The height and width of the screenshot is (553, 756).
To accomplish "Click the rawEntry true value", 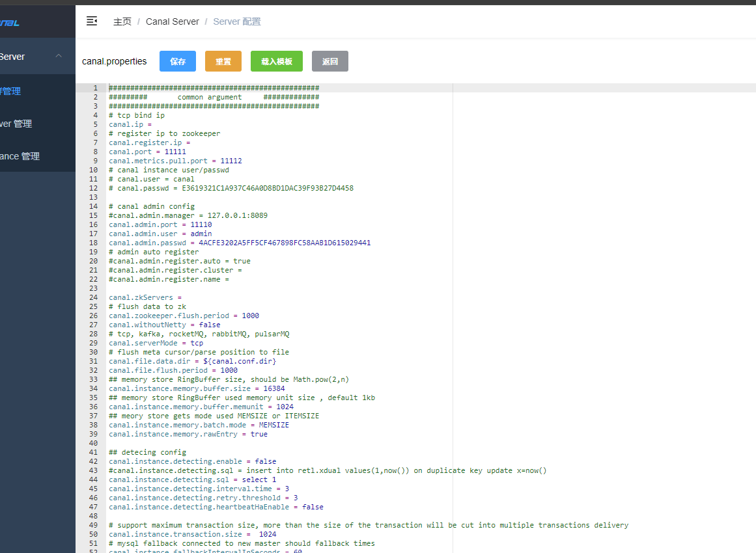I will tap(259, 435).
